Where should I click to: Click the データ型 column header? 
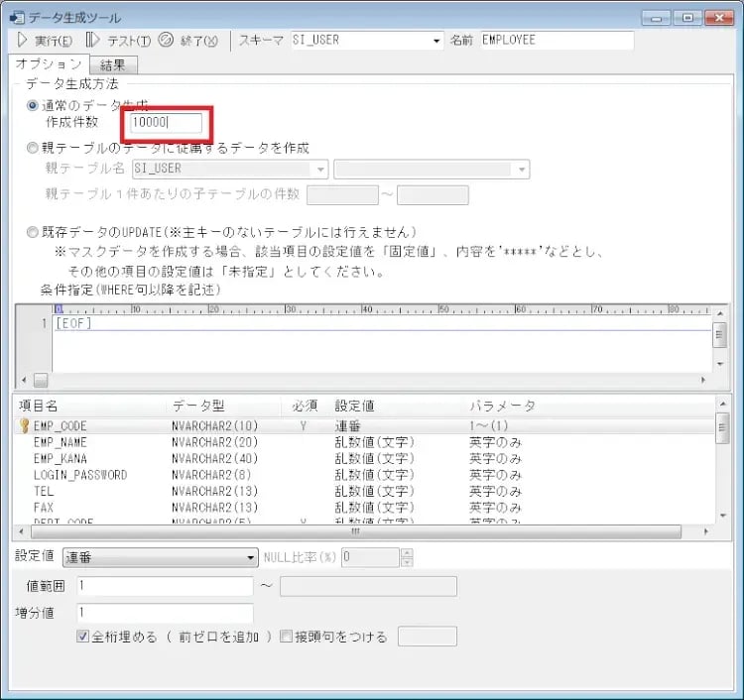[199, 406]
